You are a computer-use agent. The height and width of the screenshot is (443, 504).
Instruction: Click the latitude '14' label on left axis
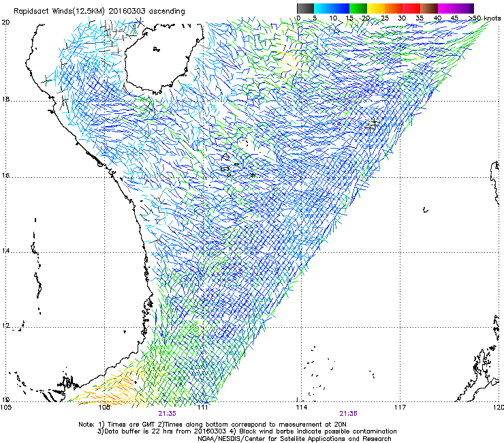tap(5, 251)
